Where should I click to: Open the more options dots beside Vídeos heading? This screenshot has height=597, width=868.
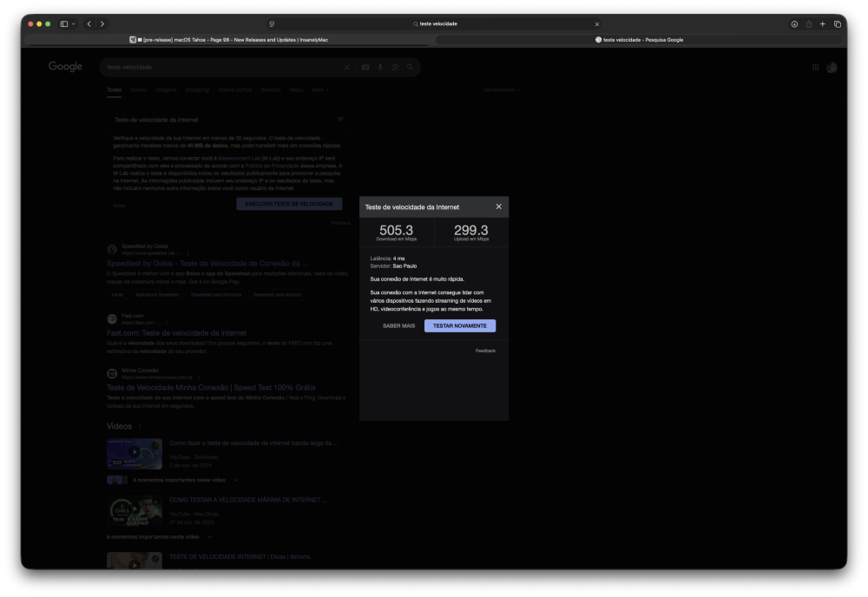pyautogui.click(x=140, y=427)
